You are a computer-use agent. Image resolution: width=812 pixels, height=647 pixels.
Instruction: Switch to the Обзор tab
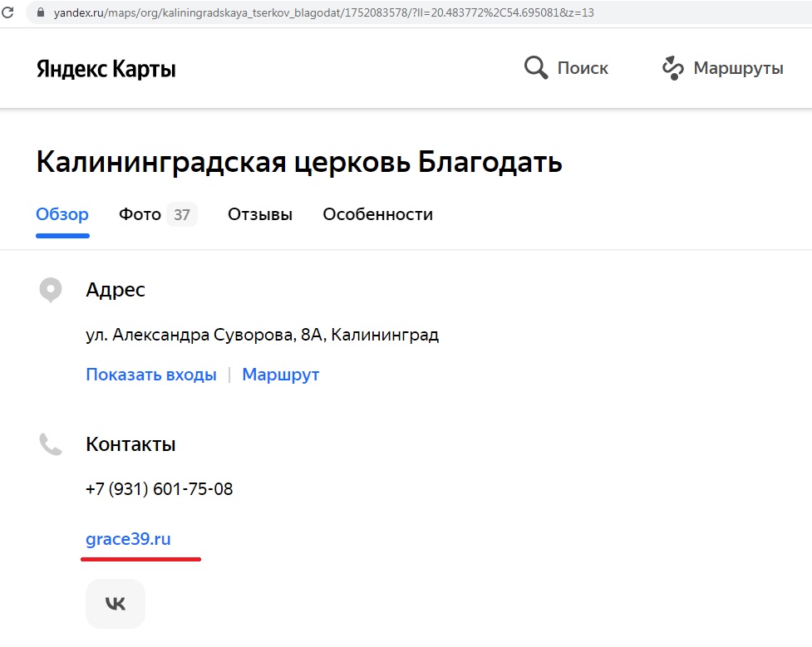point(62,214)
